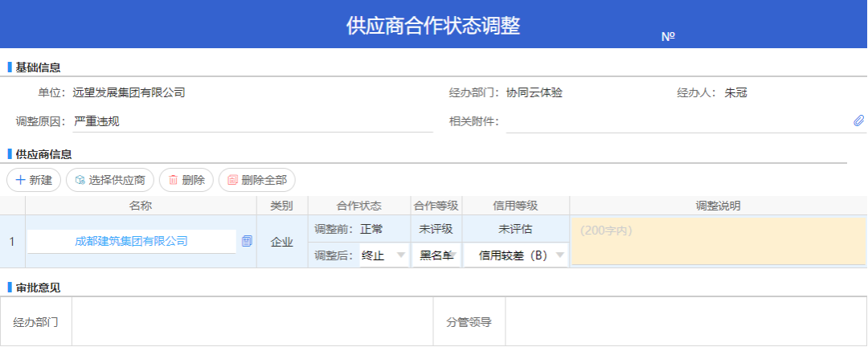Focus the 调整说明 text area (200字内)

(x=719, y=241)
